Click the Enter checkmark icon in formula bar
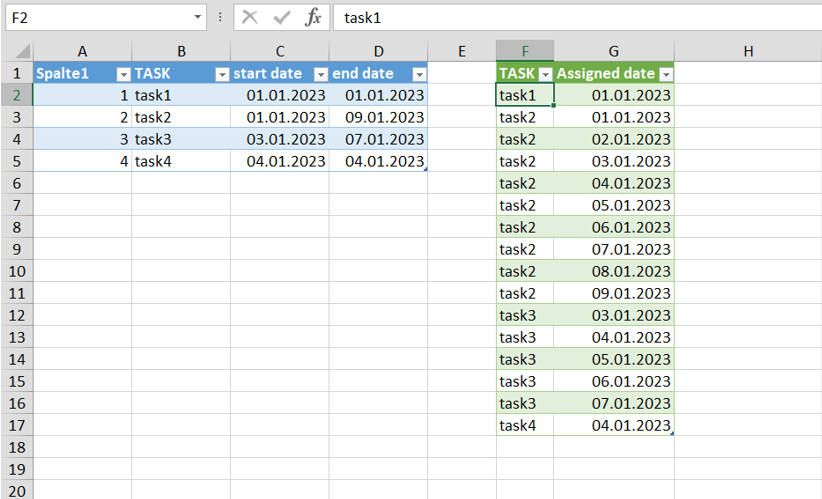Viewport: 822px width, 499px height. coord(282,17)
